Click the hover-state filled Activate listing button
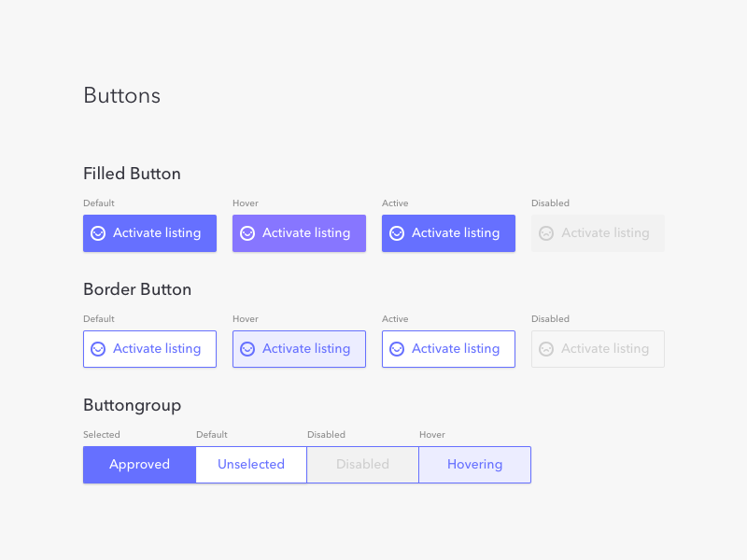The width and height of the screenshot is (747, 560). [x=299, y=233]
